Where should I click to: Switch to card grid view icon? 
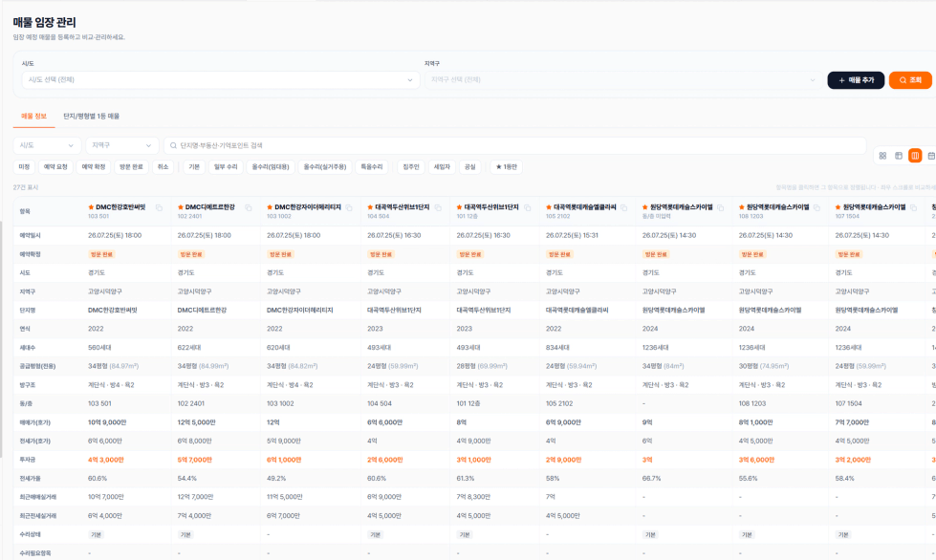(x=882, y=156)
